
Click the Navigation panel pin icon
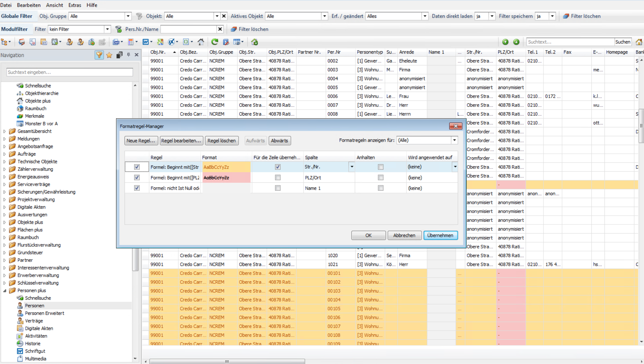tap(129, 55)
